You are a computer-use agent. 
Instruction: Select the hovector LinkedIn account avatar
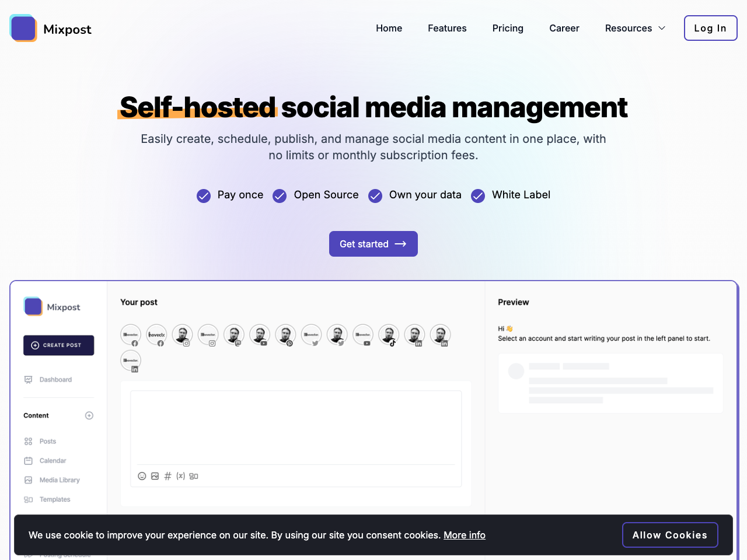click(x=131, y=360)
